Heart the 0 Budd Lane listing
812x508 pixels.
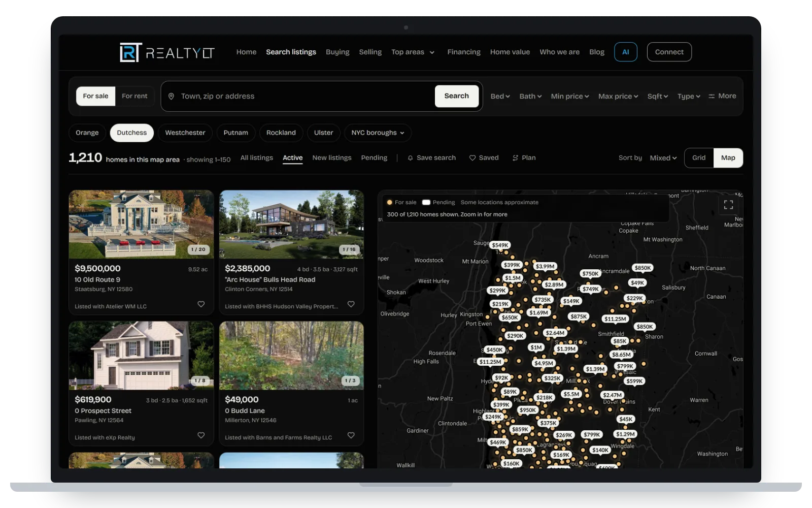click(351, 435)
